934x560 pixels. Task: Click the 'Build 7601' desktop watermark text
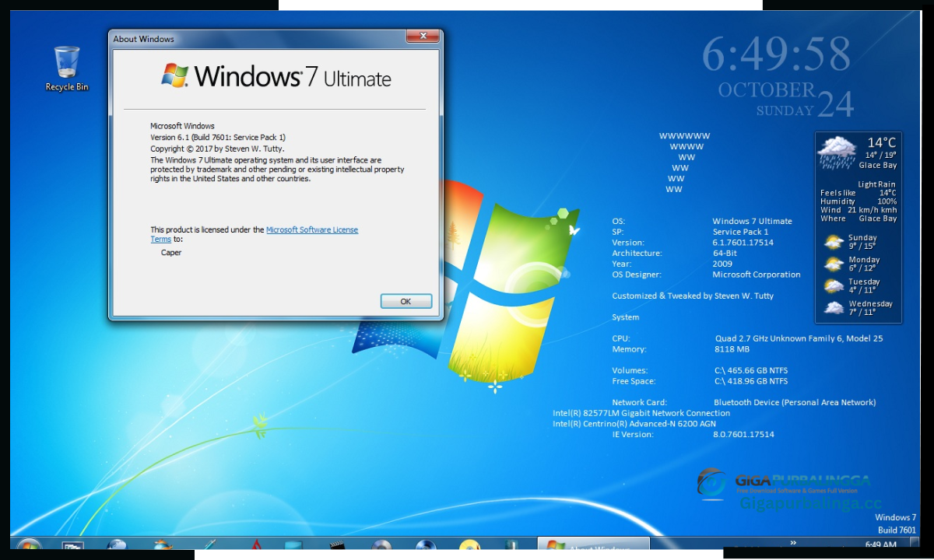coord(897,530)
